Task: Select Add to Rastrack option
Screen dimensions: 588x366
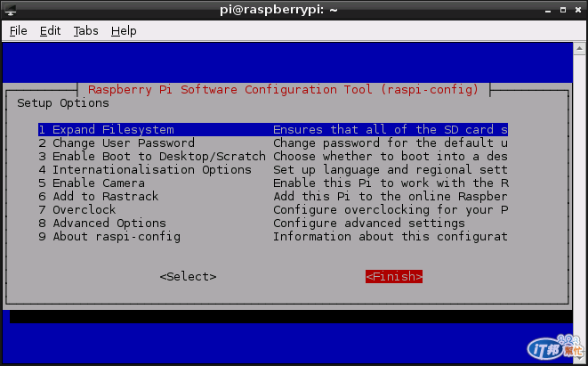Action: point(272,196)
